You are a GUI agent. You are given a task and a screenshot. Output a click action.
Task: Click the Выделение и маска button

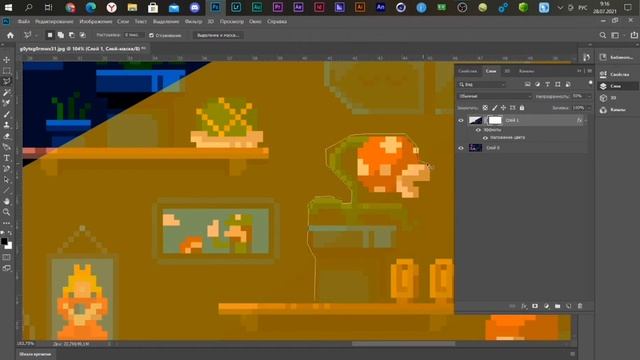pos(218,36)
